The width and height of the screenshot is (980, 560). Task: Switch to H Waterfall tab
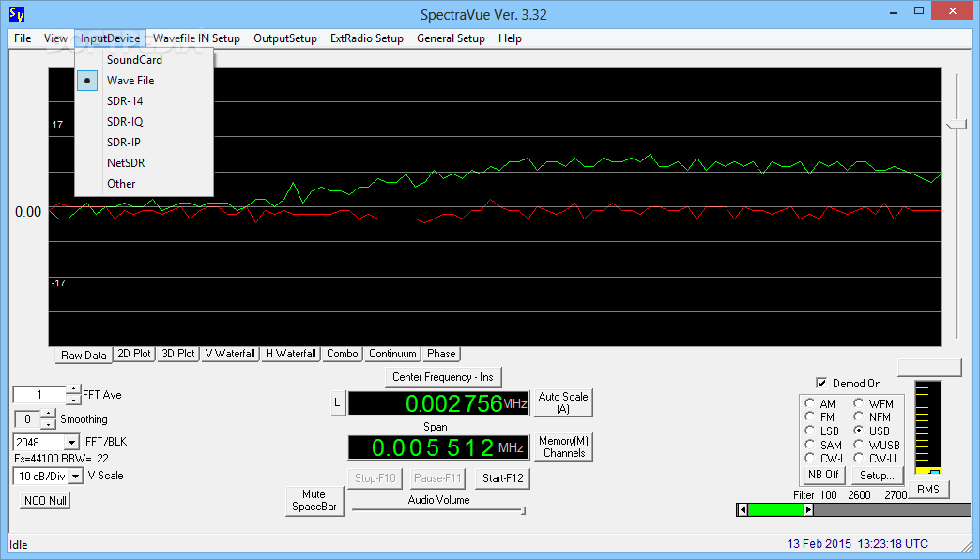[x=291, y=354]
